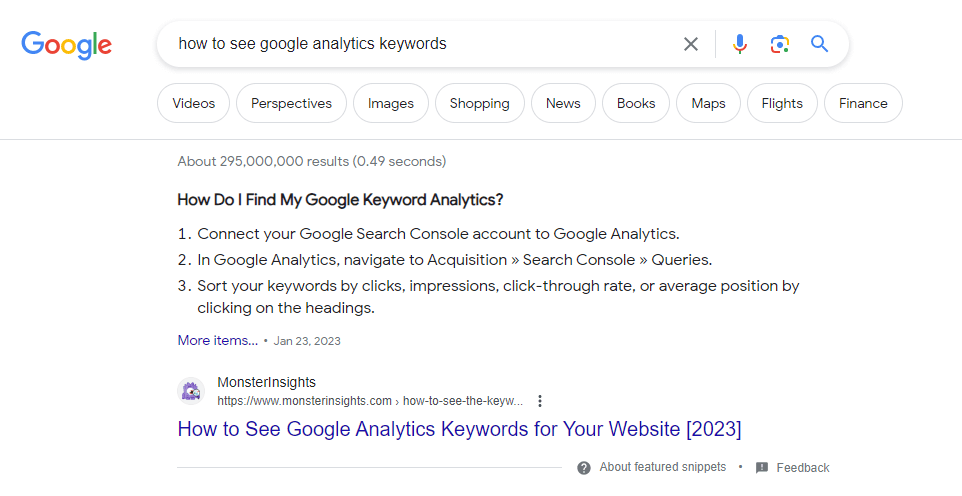Clear the search box with X icon
This screenshot has height=496, width=962.
(x=691, y=44)
